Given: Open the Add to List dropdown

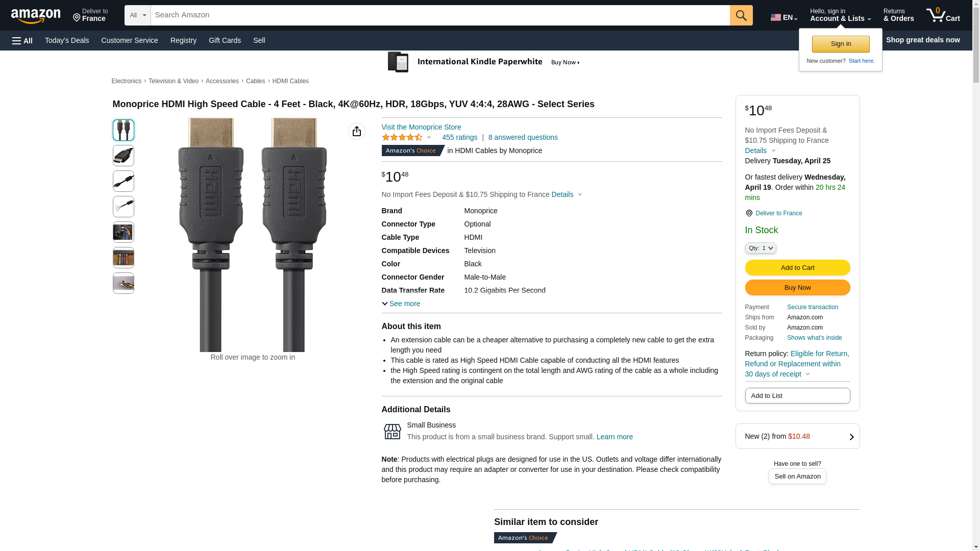Looking at the screenshot, I should tap(797, 396).
